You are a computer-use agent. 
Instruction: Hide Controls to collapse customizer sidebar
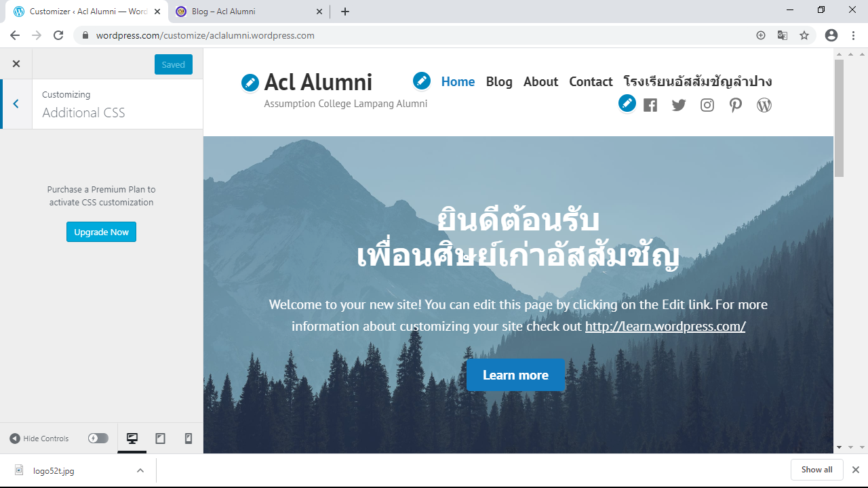click(x=39, y=439)
